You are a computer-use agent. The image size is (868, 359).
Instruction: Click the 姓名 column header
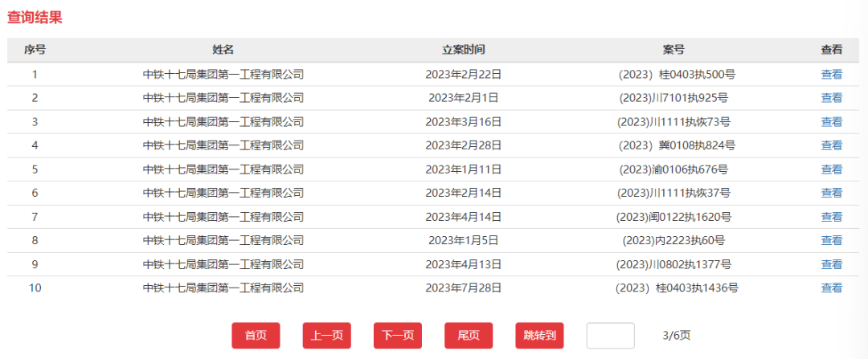tap(223, 50)
